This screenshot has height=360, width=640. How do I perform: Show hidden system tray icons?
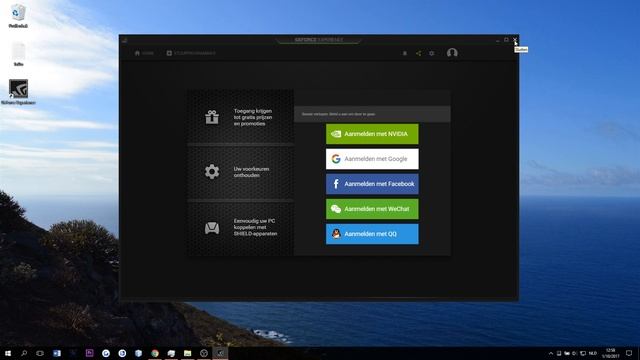tap(551, 353)
